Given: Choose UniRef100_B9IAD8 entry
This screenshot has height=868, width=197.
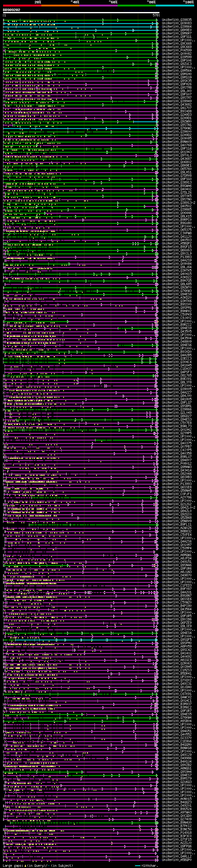Looking at the screenshot, I should (x=177, y=111).
